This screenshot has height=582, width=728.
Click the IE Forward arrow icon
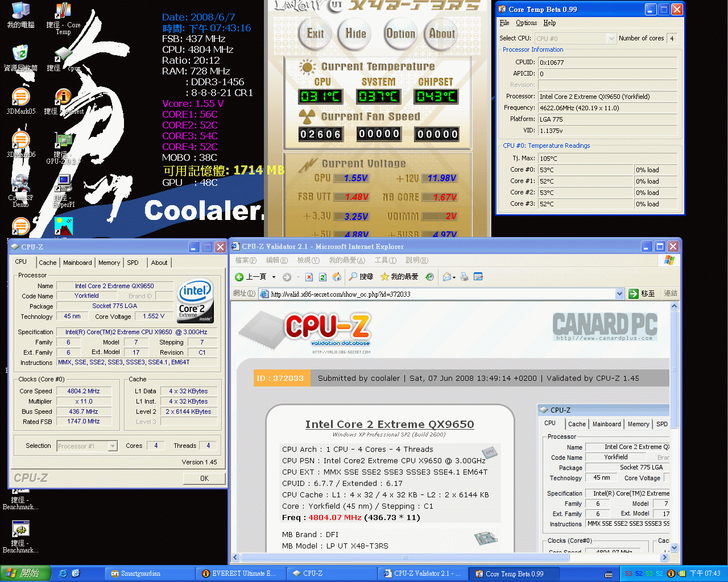(287, 277)
